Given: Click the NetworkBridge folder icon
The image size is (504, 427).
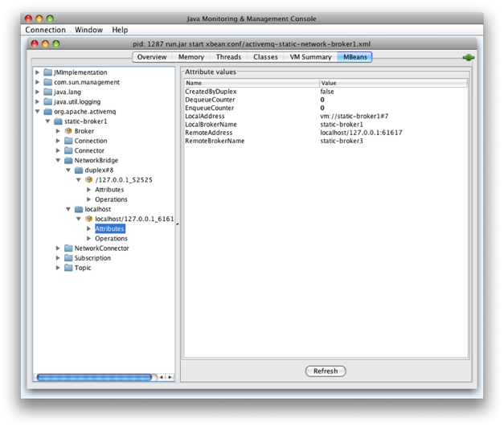Looking at the screenshot, I should coord(68,160).
